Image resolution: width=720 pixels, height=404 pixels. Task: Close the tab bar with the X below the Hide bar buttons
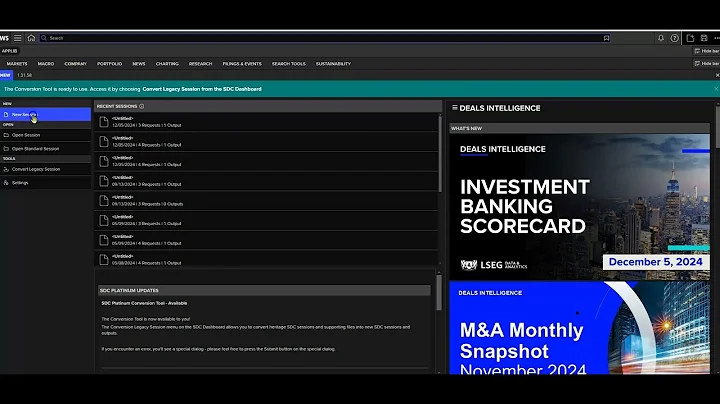(x=717, y=75)
